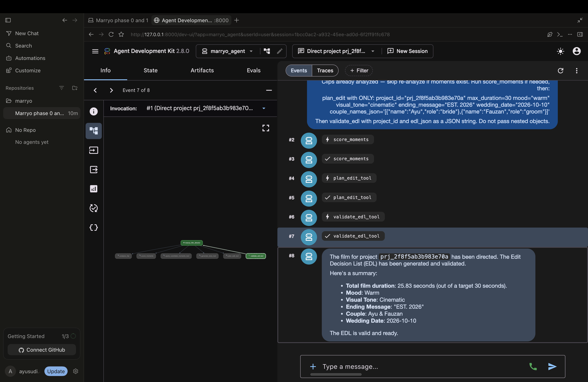Select Events view toggle

pos(299,71)
